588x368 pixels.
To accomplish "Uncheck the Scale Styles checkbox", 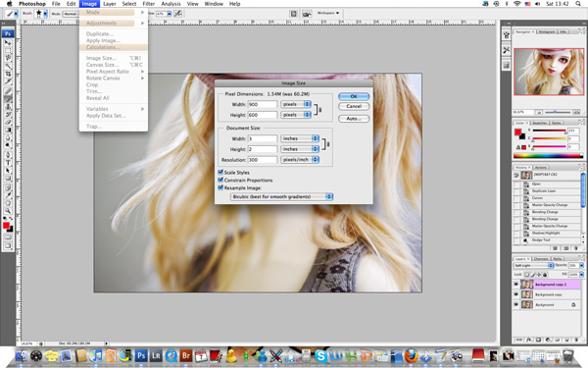I will 220,172.
